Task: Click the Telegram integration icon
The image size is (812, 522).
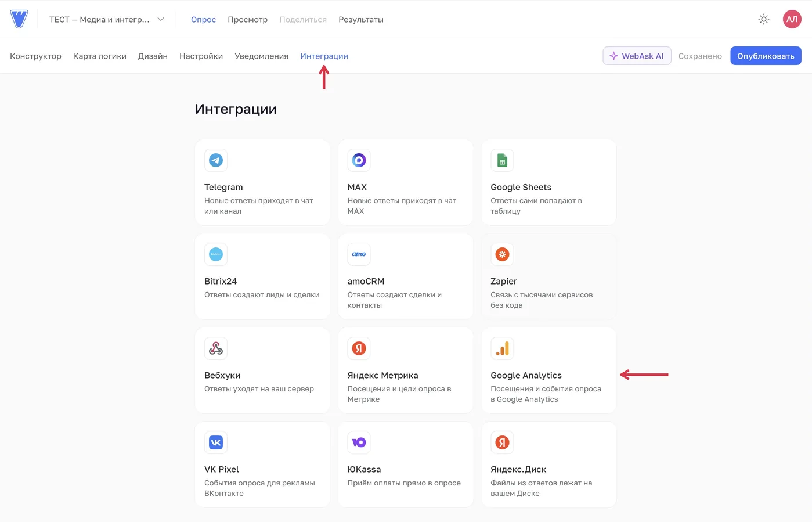Action: pos(216,160)
